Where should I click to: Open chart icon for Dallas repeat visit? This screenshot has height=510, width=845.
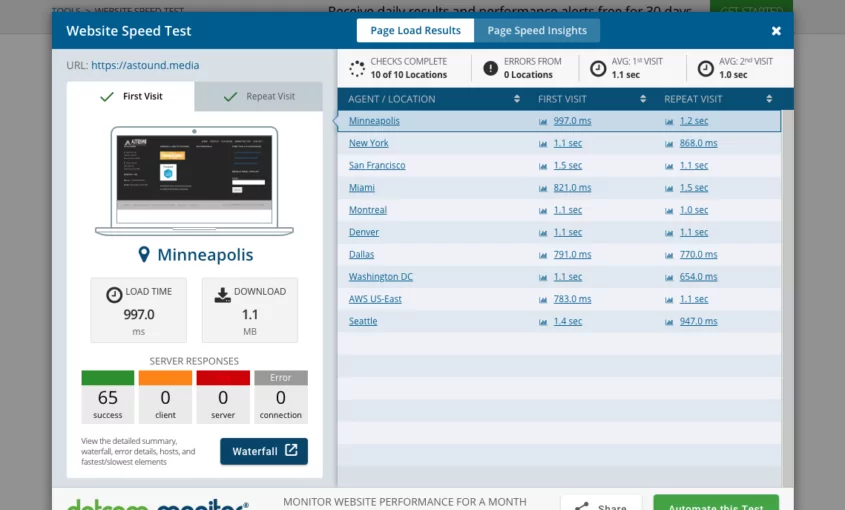pos(669,256)
